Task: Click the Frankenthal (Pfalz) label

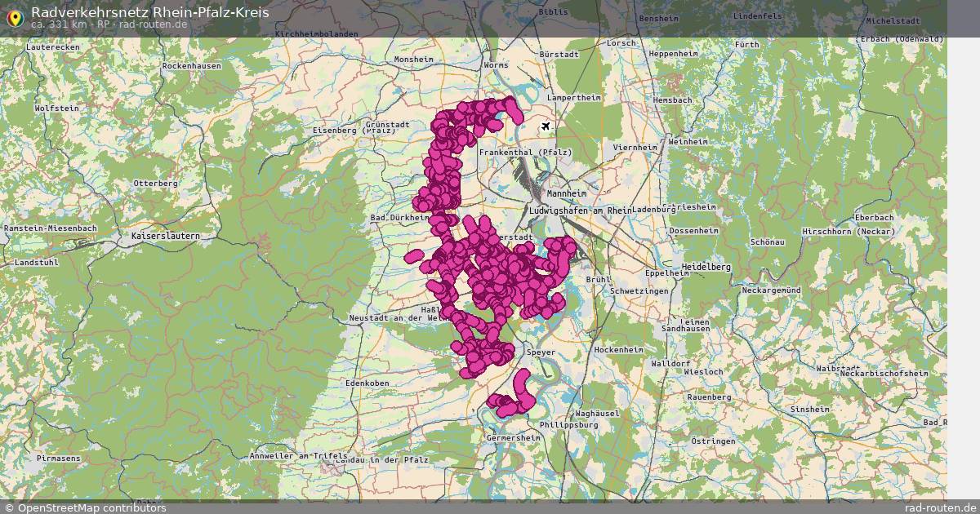Action: [x=525, y=153]
